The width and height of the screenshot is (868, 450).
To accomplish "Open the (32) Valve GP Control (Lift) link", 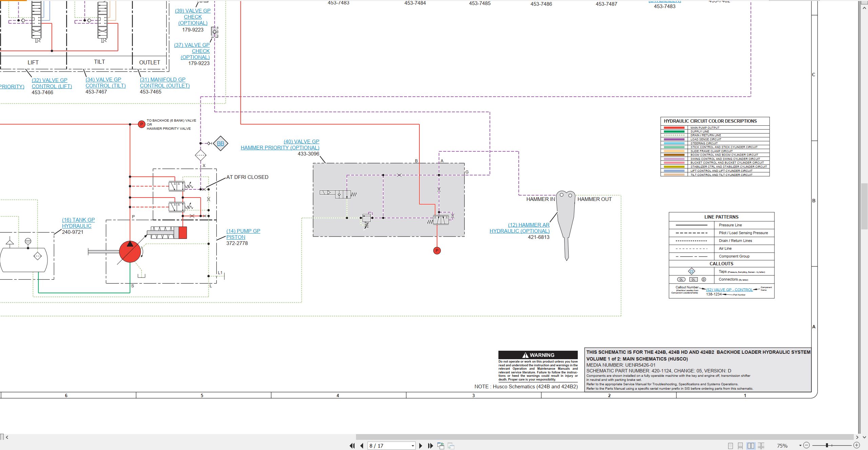I will [52, 83].
